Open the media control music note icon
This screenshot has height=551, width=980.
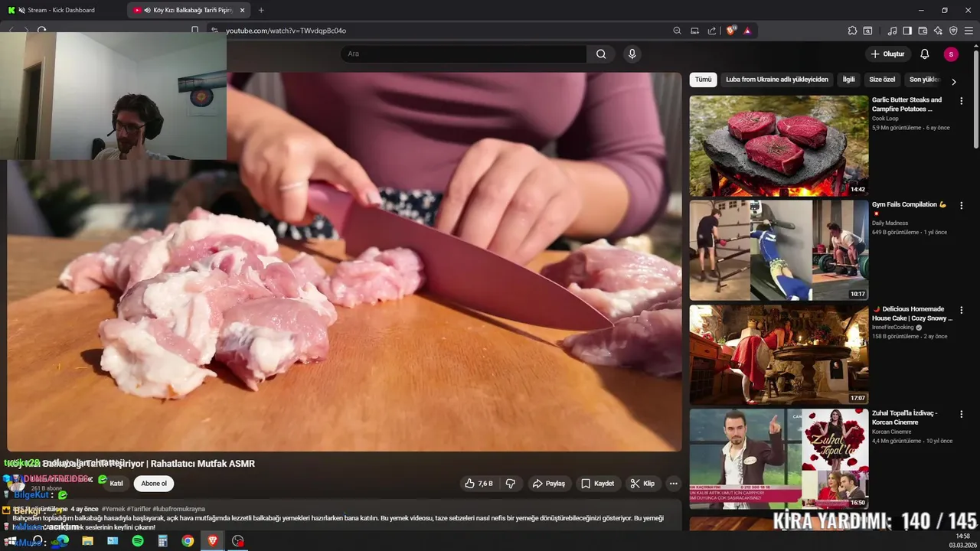pos(892,31)
